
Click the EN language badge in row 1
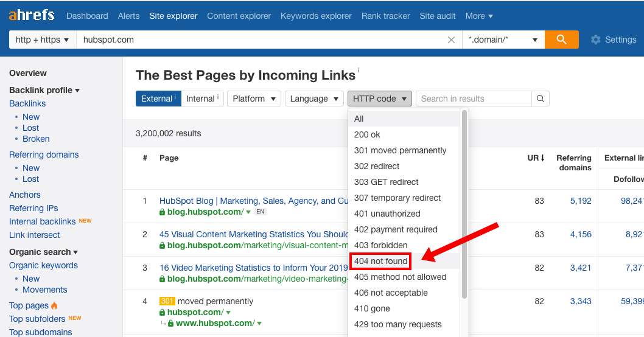(261, 212)
